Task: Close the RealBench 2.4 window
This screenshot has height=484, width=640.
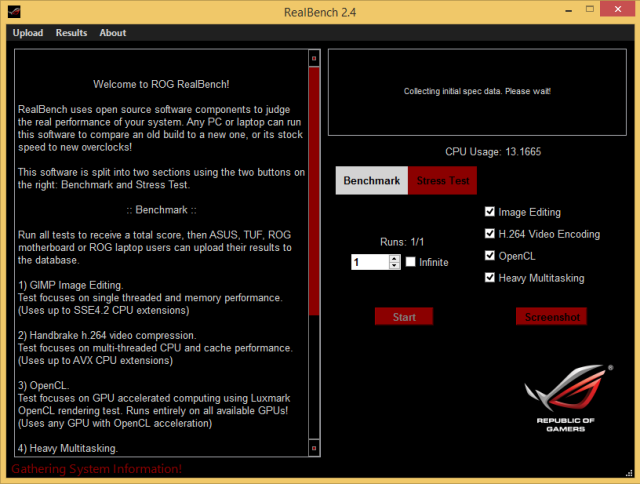Action: click(618, 9)
